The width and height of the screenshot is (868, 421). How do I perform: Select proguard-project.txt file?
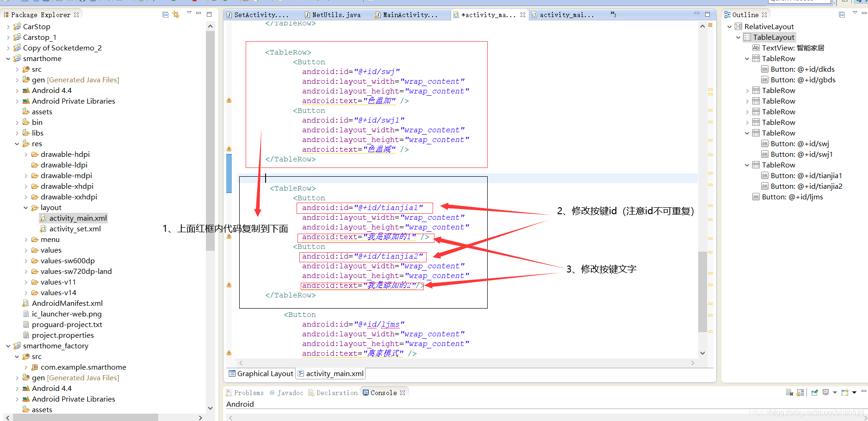(x=62, y=325)
